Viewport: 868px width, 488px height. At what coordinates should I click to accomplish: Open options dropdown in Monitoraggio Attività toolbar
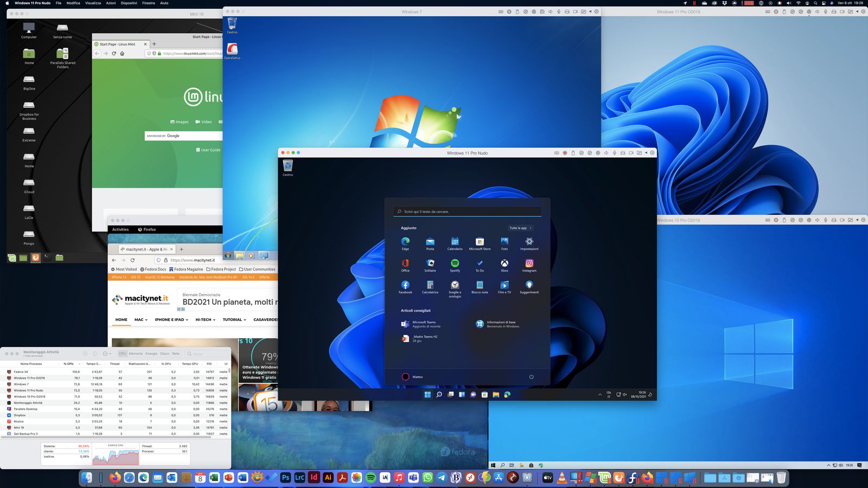coord(107,354)
